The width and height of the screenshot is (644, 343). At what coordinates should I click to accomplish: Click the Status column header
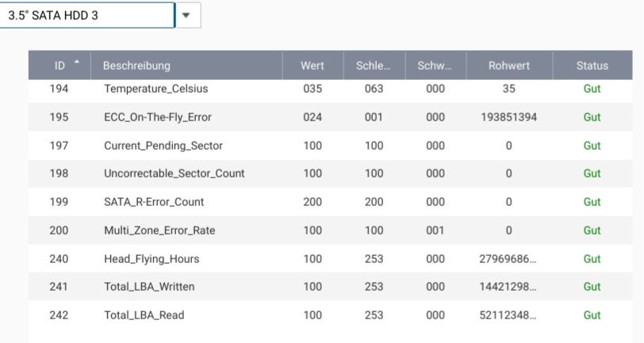(592, 66)
